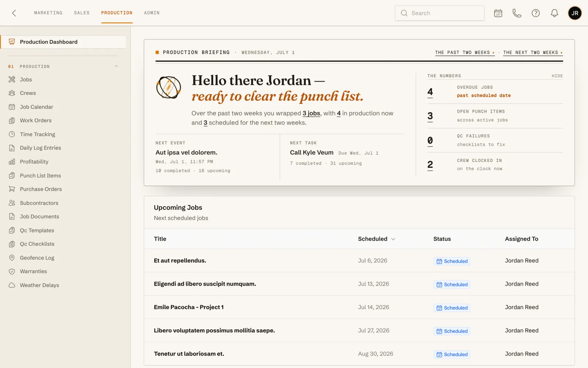The image size is (588, 368).
Task: Go to Daily Log Entries
Action: pos(40,148)
